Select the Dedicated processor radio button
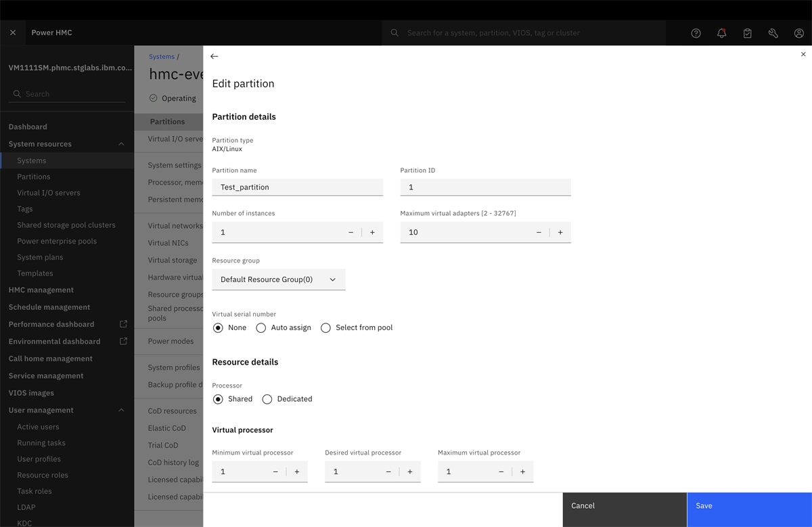 pyautogui.click(x=287, y=399)
